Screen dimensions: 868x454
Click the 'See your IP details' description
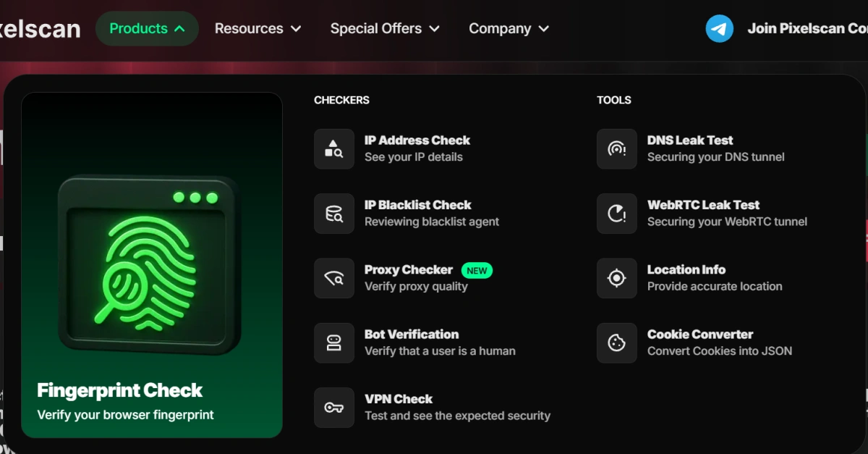pos(414,157)
